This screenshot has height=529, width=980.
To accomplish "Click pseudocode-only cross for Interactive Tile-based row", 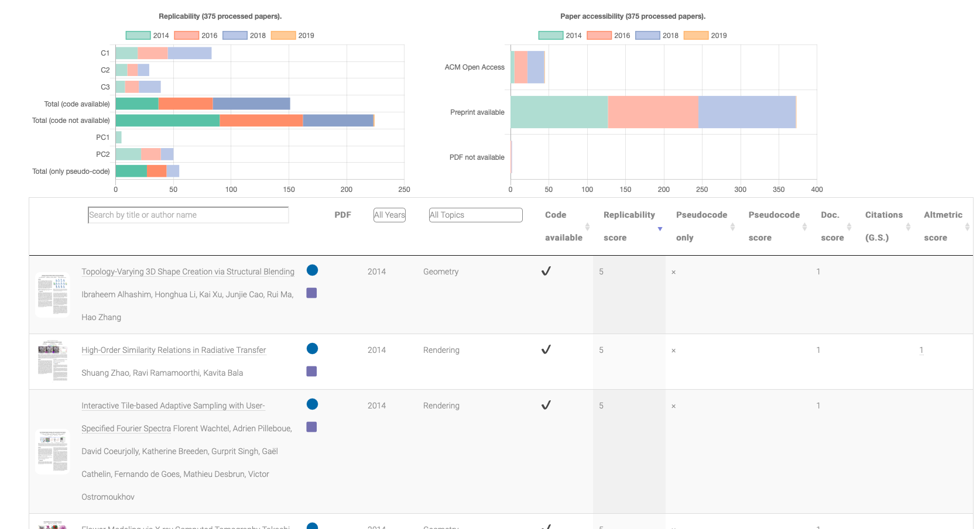I will pyautogui.click(x=673, y=406).
